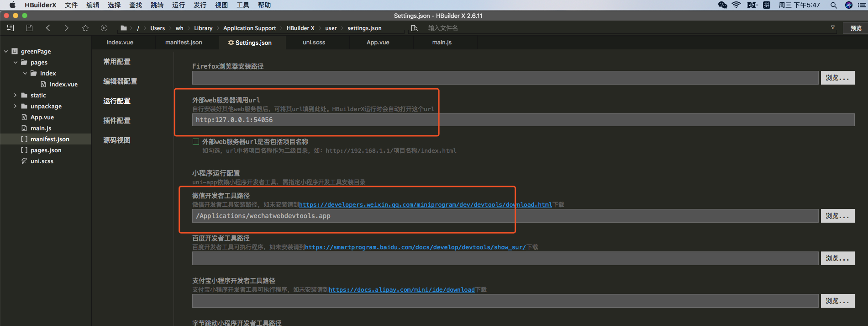
Task: Switch to the manifest.json tab
Action: (x=184, y=42)
